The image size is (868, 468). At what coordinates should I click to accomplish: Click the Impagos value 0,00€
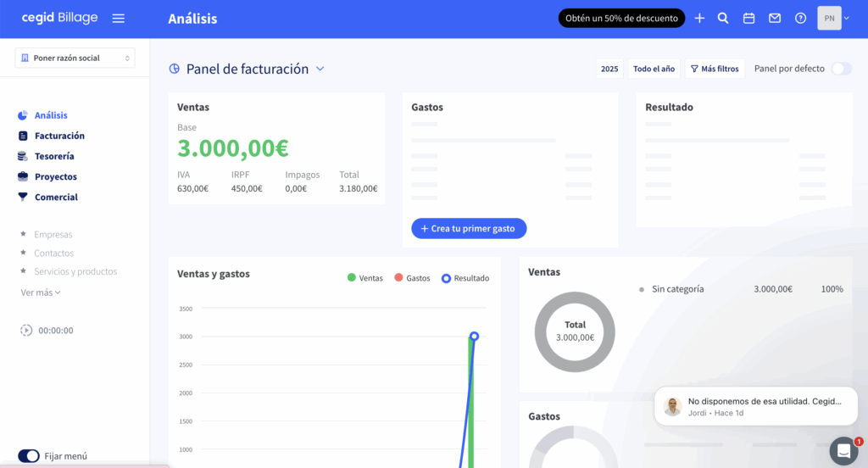(296, 188)
